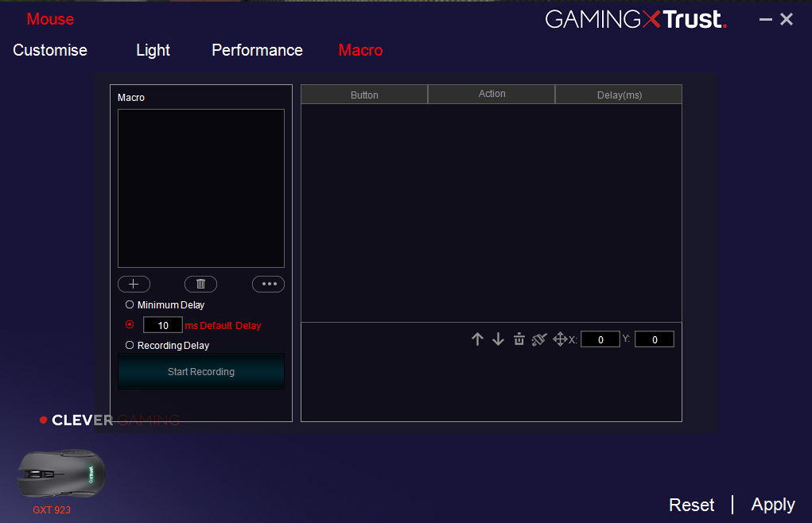Select Recording Delay radio option
The height and width of the screenshot is (523, 812).
coord(130,345)
